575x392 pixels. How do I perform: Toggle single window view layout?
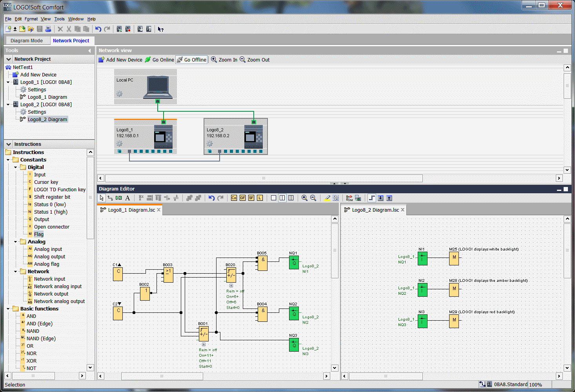273,198
